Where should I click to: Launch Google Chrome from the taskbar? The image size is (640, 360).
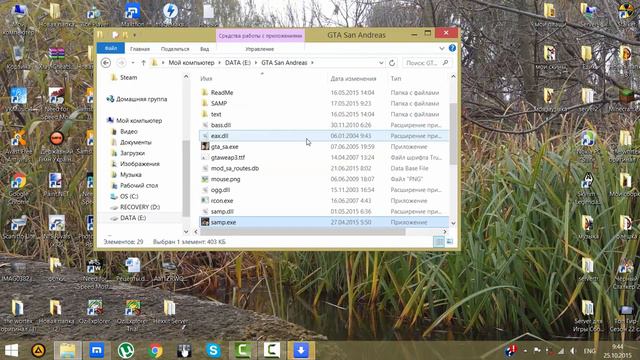155,351
